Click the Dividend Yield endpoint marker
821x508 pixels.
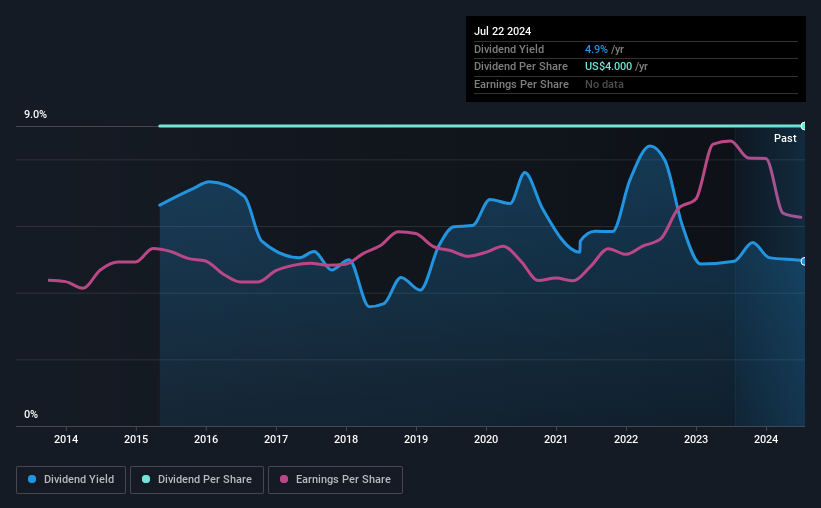pyautogui.click(x=804, y=261)
